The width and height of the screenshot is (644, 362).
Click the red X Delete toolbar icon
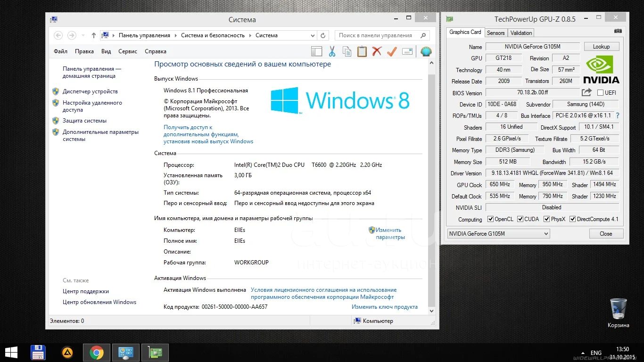click(x=377, y=51)
